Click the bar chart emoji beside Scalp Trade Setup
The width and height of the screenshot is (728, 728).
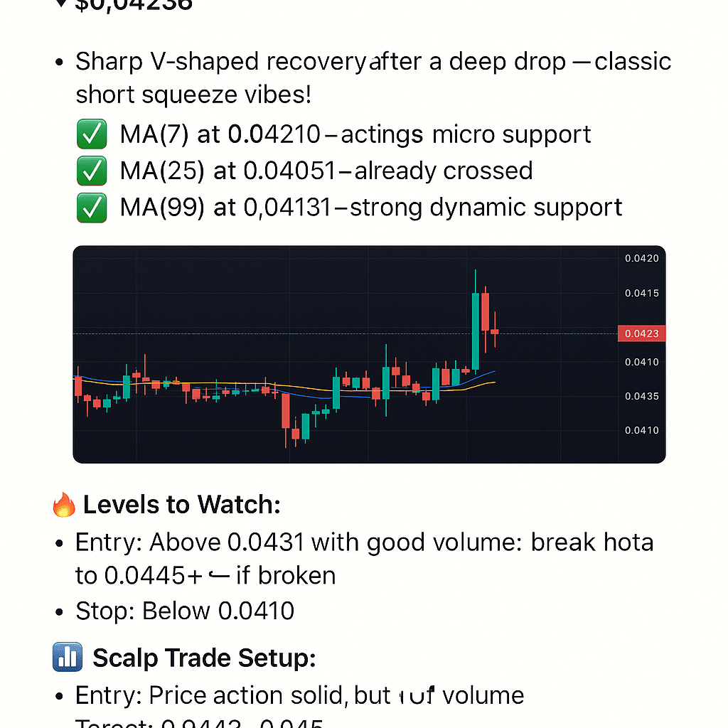coord(68,658)
